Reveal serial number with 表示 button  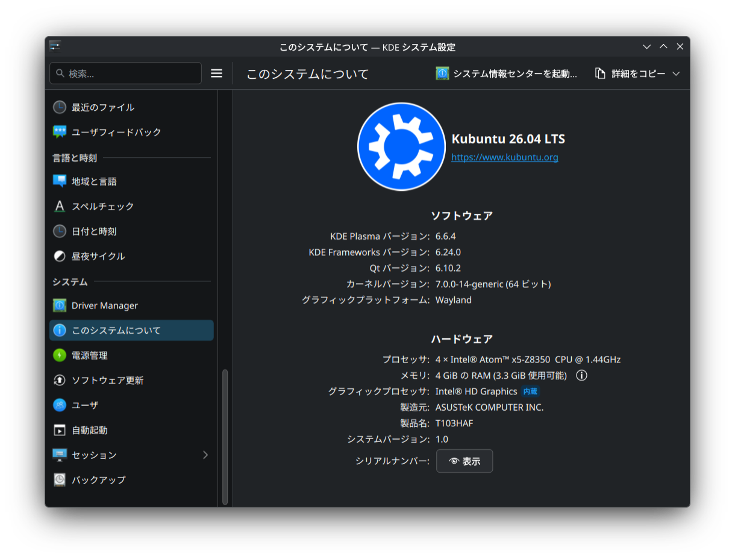[x=464, y=461]
